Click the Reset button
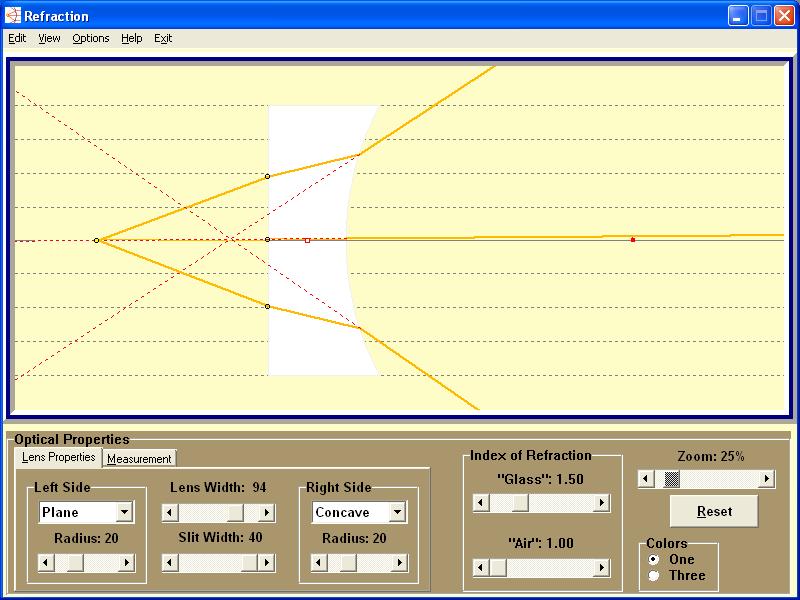The height and width of the screenshot is (600, 800). [x=714, y=511]
